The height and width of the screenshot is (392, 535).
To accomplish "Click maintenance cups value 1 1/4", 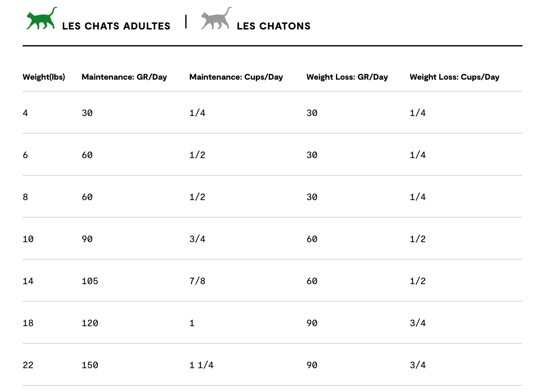I will [x=202, y=365].
